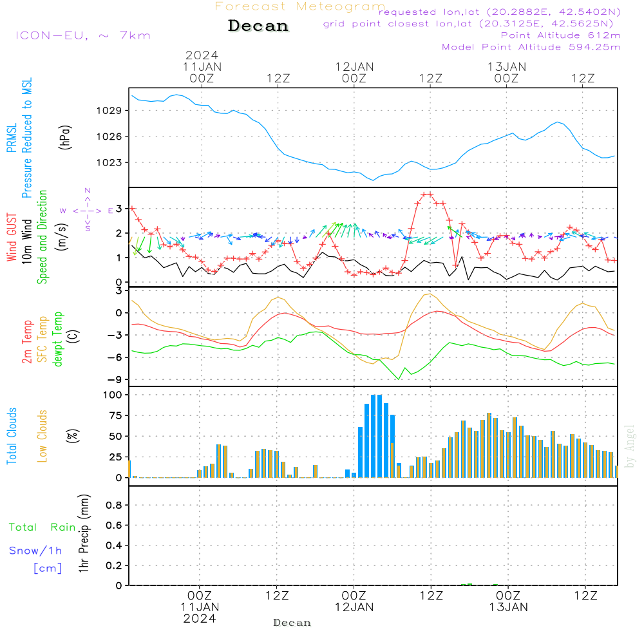Click the top '13JAN' date label
Screen dimensions: 644x644
507,67
